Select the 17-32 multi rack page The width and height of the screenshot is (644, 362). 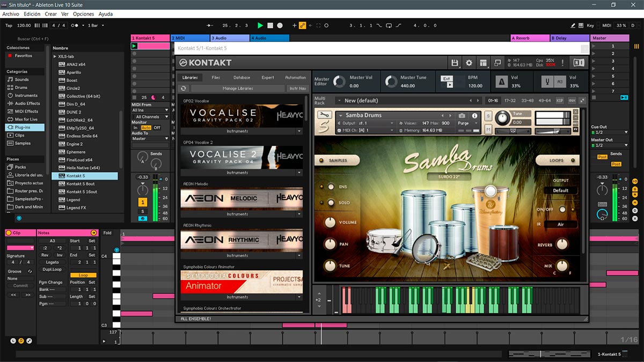pos(510,100)
